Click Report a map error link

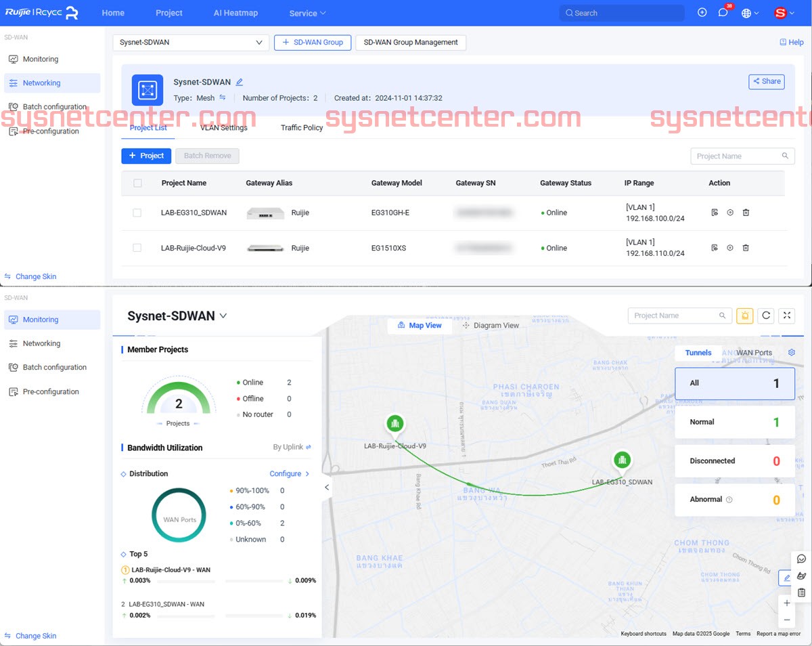(x=778, y=634)
